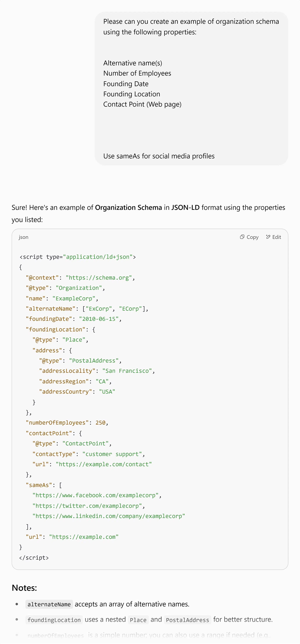The image size is (300, 644).
Task: Click the "addressCountry": "USA" line
Action: [x=77, y=392]
